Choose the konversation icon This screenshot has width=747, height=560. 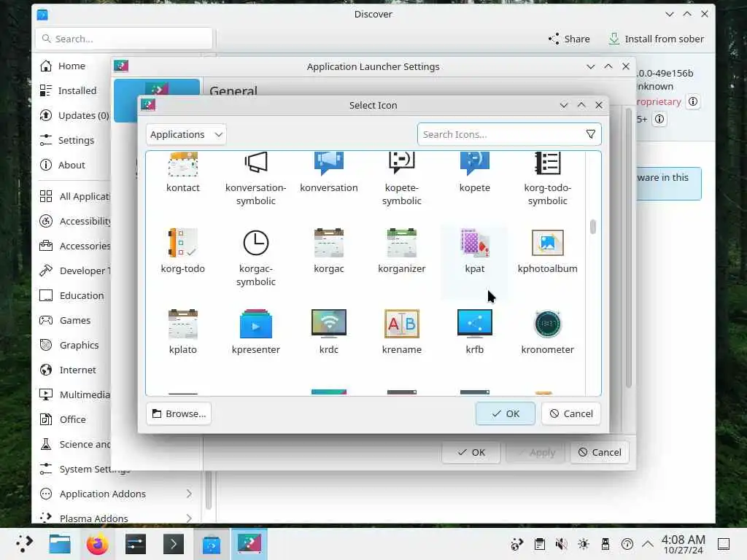tap(329, 172)
